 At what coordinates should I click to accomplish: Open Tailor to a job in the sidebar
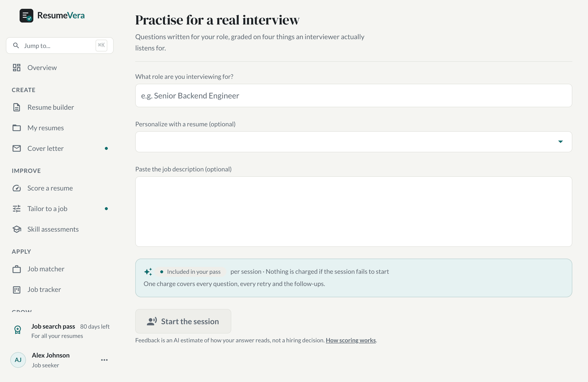point(60,209)
